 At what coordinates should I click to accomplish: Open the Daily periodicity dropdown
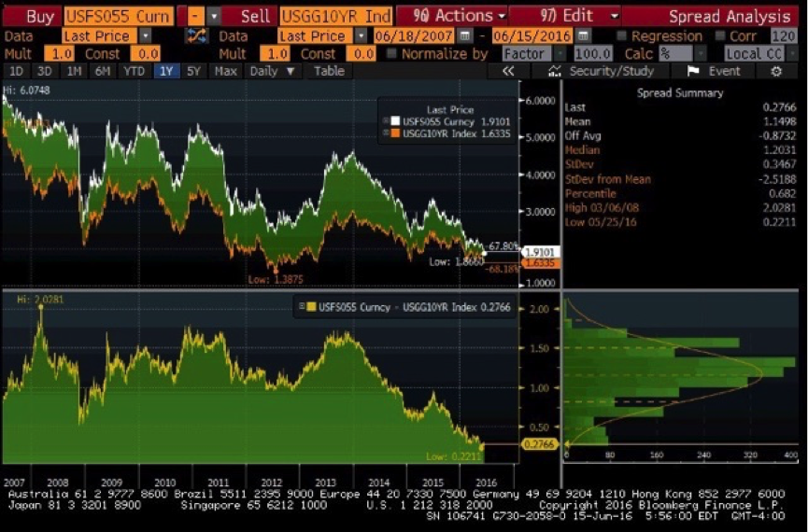click(x=272, y=71)
